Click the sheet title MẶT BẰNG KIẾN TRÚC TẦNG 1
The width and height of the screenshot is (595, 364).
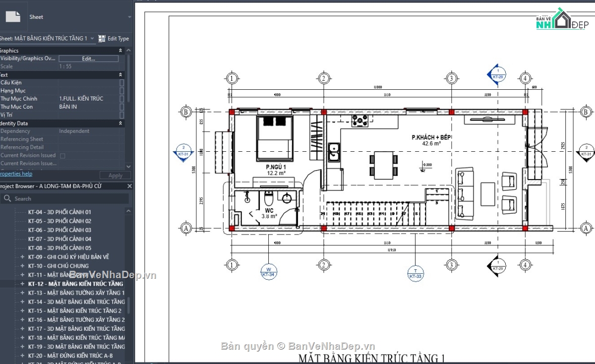point(371,358)
